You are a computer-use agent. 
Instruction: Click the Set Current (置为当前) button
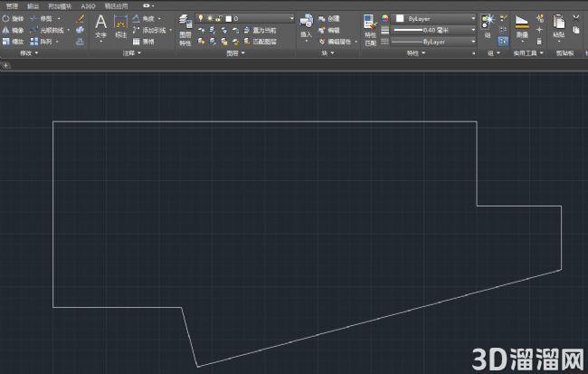261,30
